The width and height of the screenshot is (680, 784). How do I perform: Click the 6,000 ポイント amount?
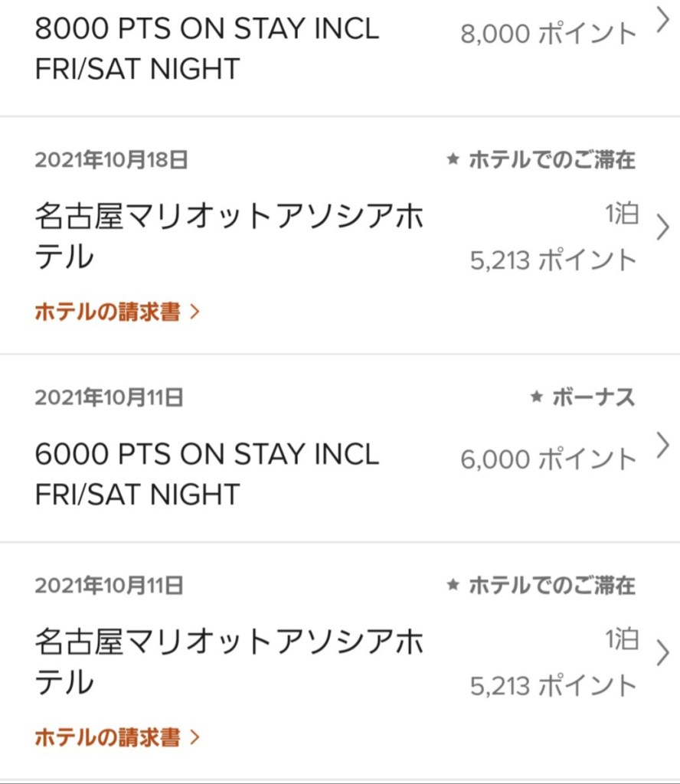(x=548, y=459)
